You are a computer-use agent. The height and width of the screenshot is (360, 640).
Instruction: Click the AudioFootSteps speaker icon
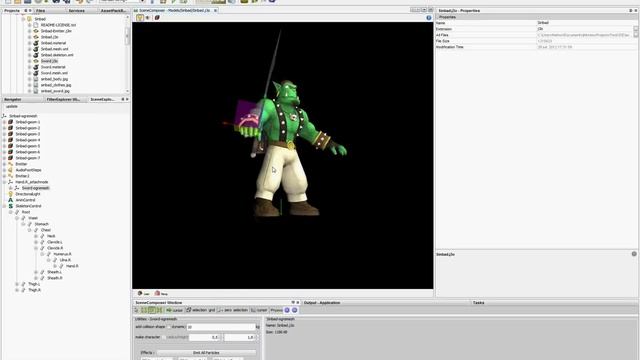(11, 170)
